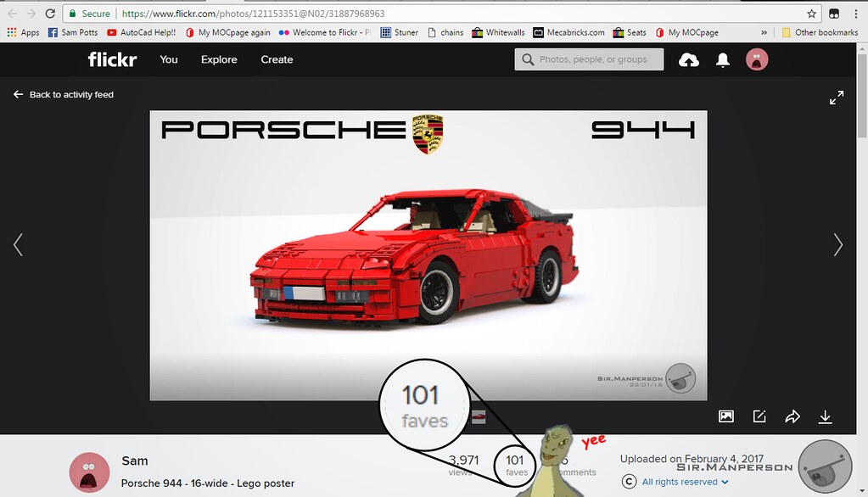
Task: Click the photo icon under the image
Action: point(725,416)
